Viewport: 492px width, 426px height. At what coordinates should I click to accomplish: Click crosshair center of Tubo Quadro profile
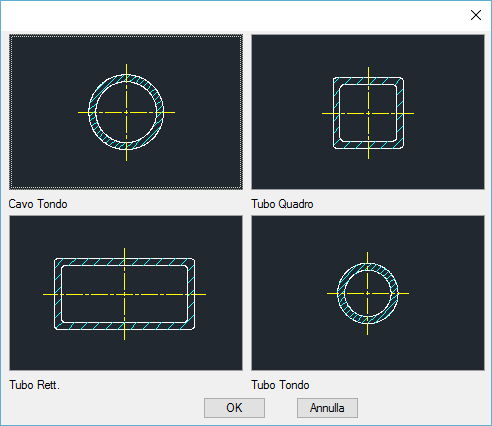point(368,113)
